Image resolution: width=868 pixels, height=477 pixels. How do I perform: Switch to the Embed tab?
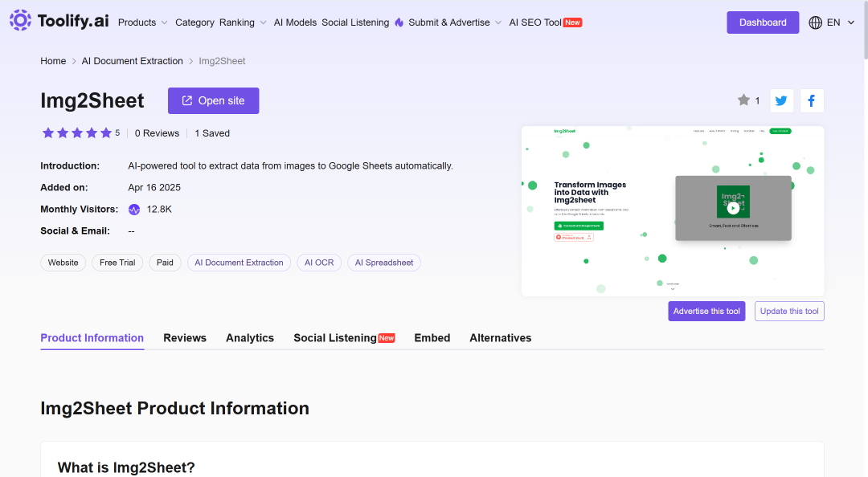point(432,338)
